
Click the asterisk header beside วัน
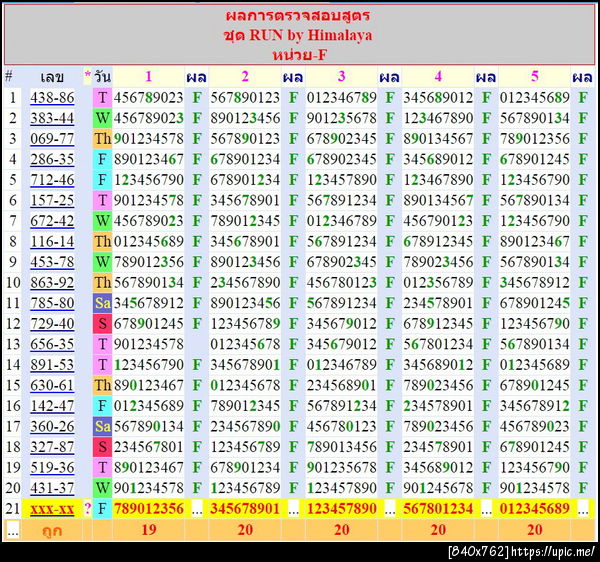click(x=88, y=76)
